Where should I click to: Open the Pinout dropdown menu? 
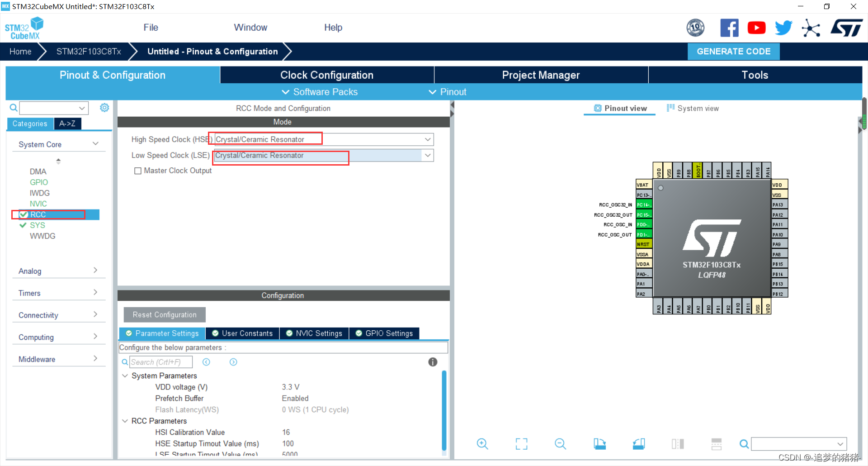point(448,92)
